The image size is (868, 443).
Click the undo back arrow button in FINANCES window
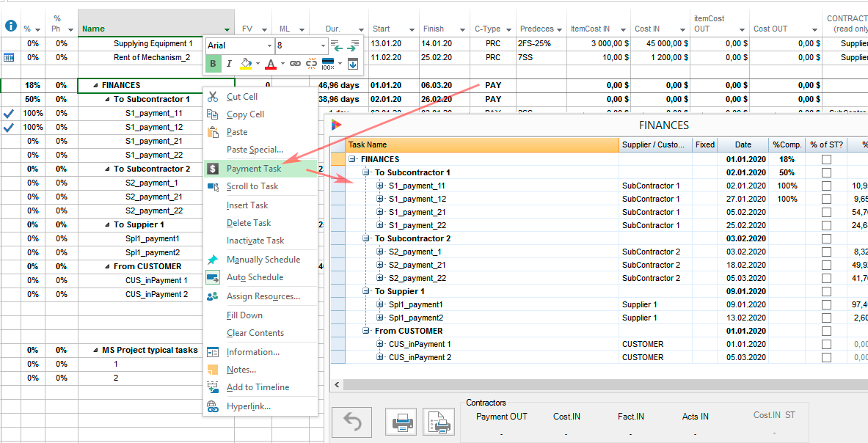[x=354, y=423]
